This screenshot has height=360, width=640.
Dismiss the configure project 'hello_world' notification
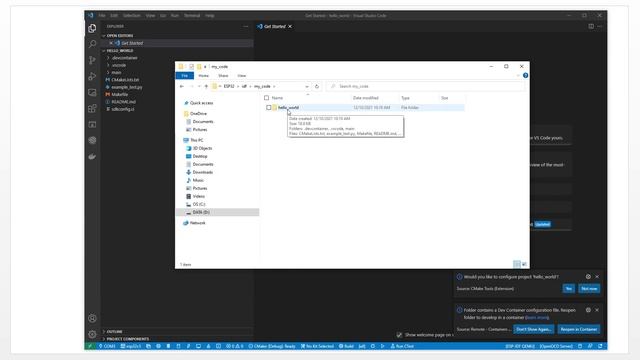coord(597,277)
